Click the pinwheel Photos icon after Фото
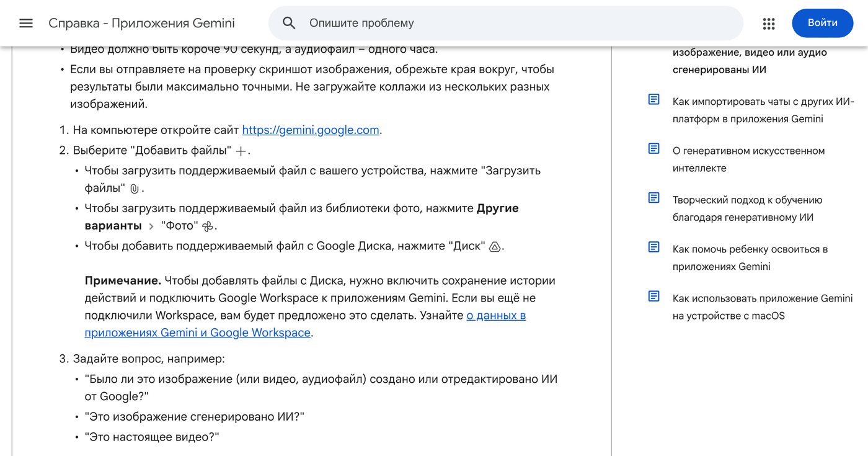The width and height of the screenshot is (868, 456). click(x=208, y=226)
